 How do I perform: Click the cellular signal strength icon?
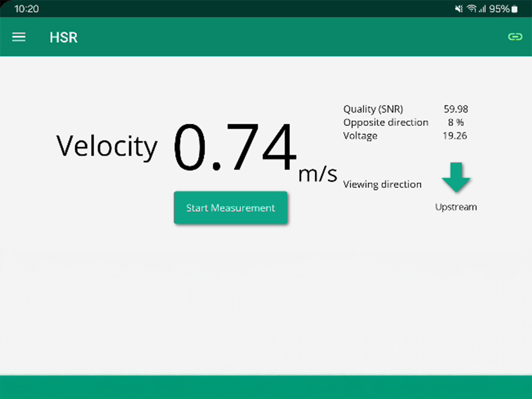482,9
